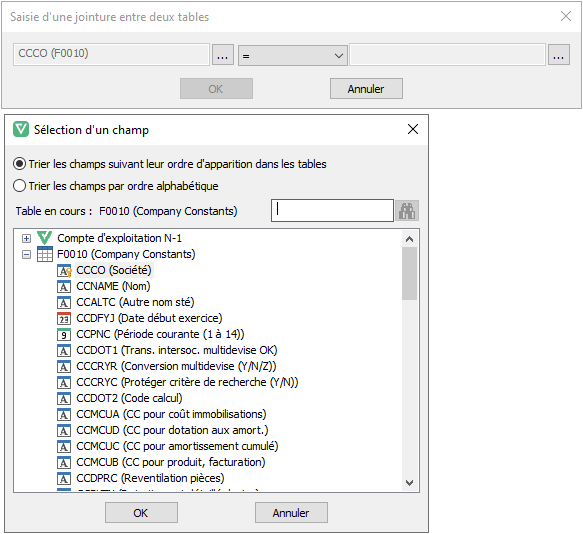The height and width of the screenshot is (534, 583).
Task: Collapse the F0010 (Company Constants) node
Action: coord(26,254)
